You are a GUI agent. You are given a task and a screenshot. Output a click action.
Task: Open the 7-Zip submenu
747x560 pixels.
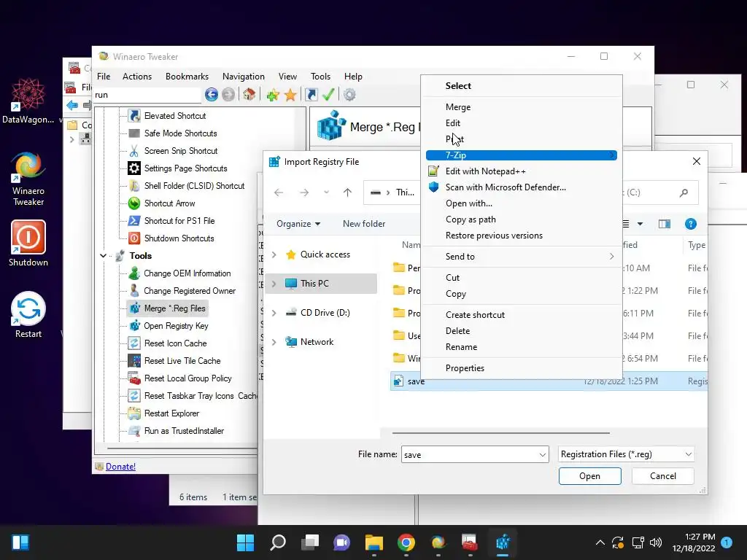click(x=522, y=155)
